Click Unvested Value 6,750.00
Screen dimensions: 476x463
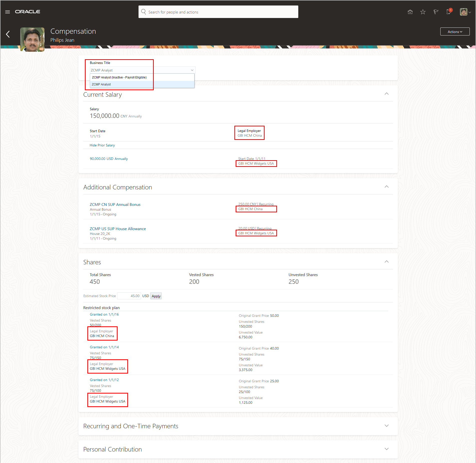click(x=246, y=337)
